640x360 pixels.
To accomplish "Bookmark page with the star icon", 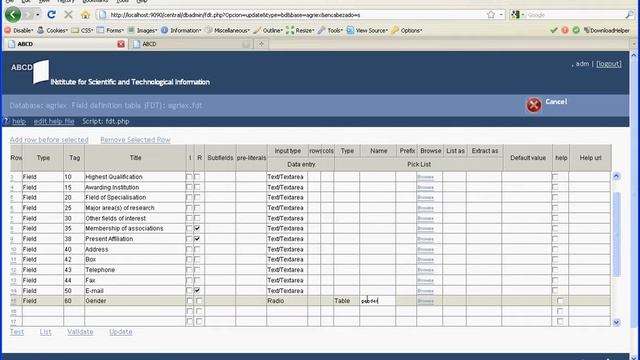I will tap(491, 15).
